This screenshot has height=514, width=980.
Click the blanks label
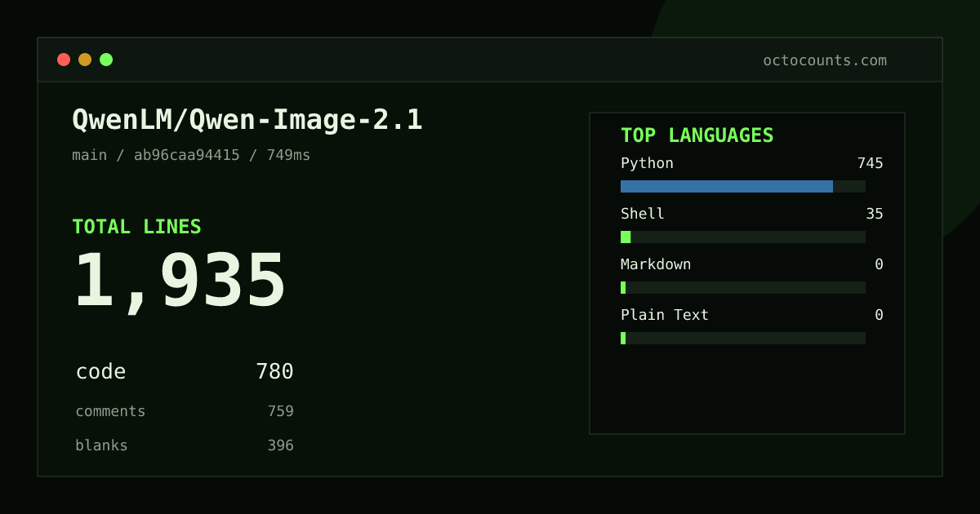(x=101, y=445)
